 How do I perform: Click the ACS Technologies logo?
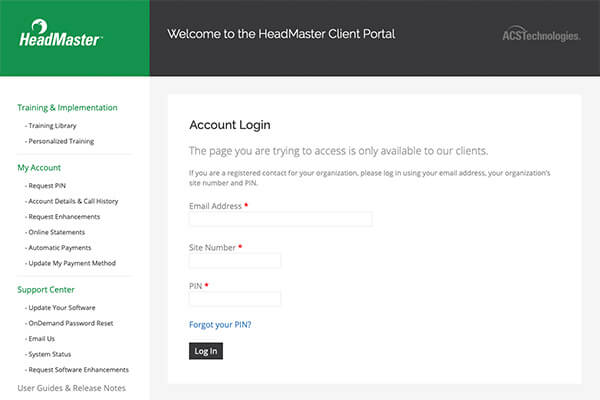(541, 34)
